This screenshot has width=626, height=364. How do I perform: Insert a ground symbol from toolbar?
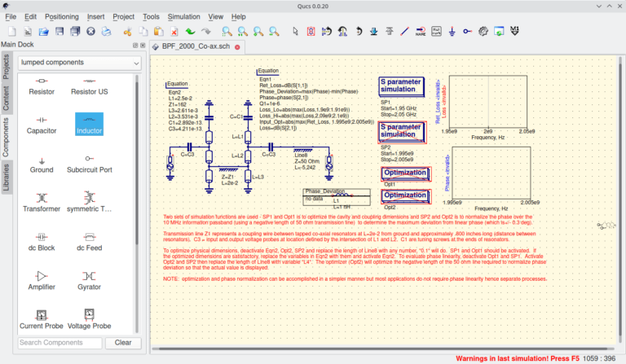[452, 31]
